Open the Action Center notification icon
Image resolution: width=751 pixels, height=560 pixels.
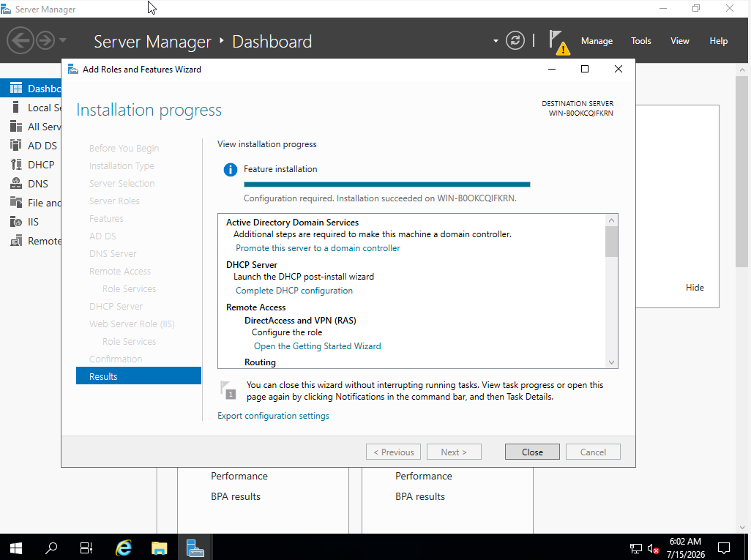coord(724,548)
